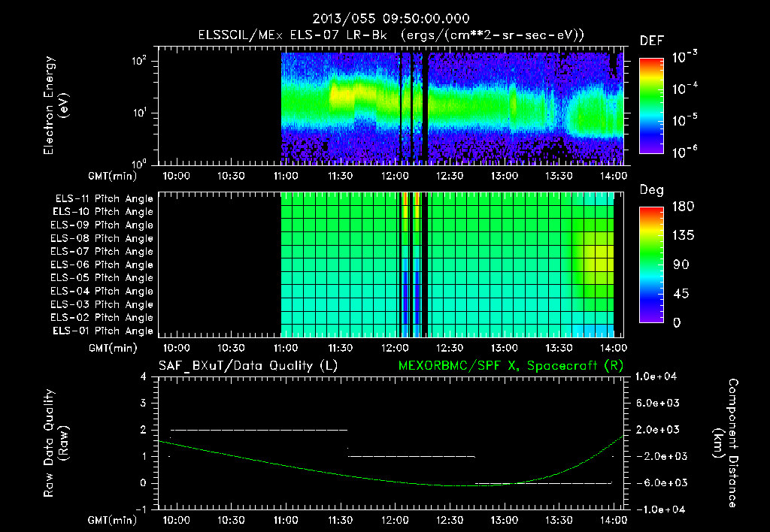Click the ELS-04 Pitch Angle row label
This screenshot has width=770, height=532.
point(102,291)
